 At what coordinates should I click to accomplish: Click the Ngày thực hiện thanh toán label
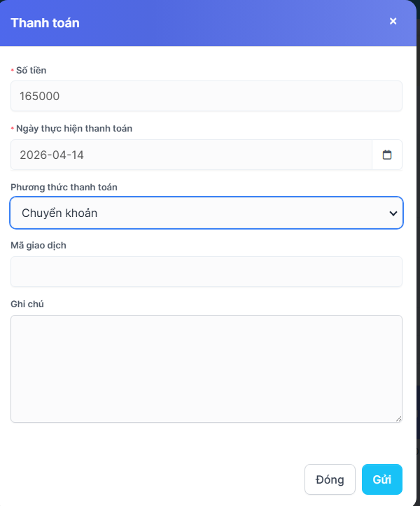click(x=73, y=128)
